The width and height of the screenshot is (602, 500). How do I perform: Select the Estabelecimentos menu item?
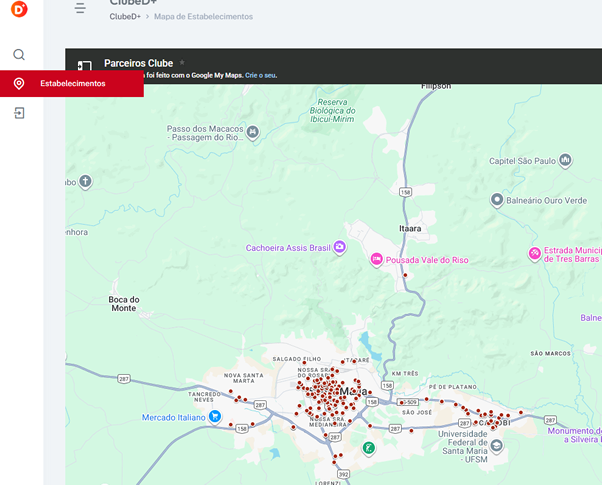coord(72,83)
